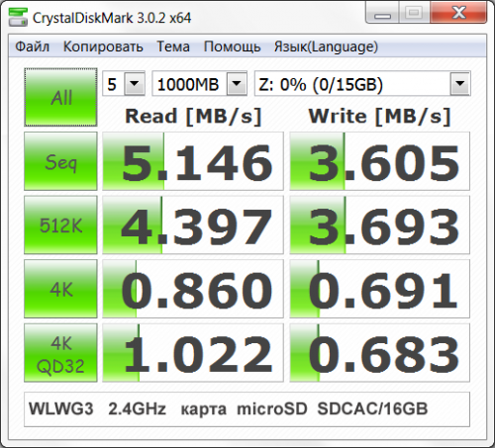Click the CrystalDiskMark app icon in title bar
495x448 pixels.
pos(18,18)
